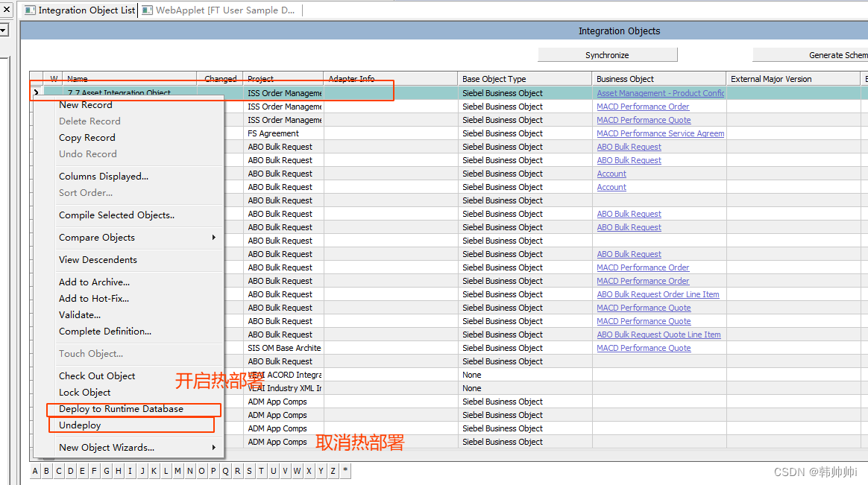Image resolution: width=868 pixels, height=485 pixels.
Task: Click Adapter Info column header
Action: tap(390, 78)
